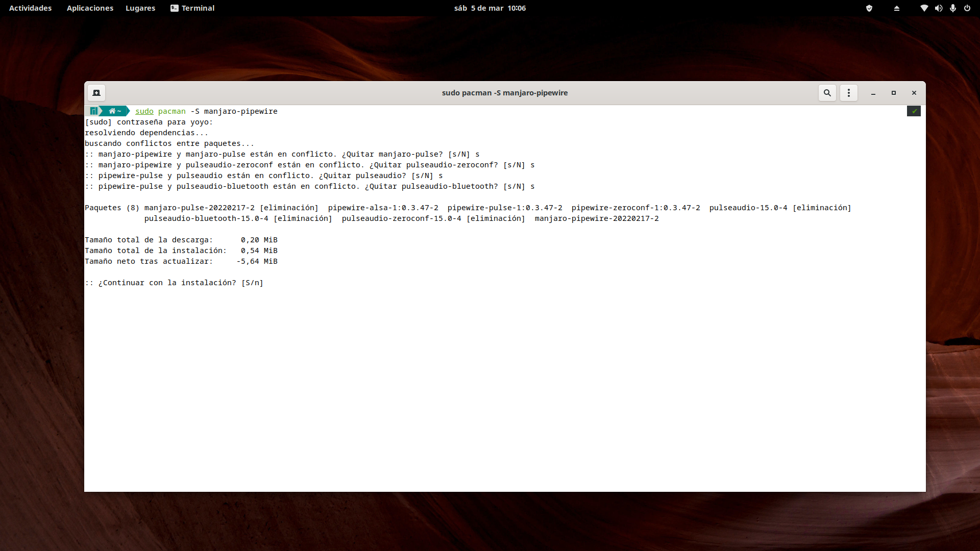
Task: Open a new terminal tab
Action: tap(96, 93)
